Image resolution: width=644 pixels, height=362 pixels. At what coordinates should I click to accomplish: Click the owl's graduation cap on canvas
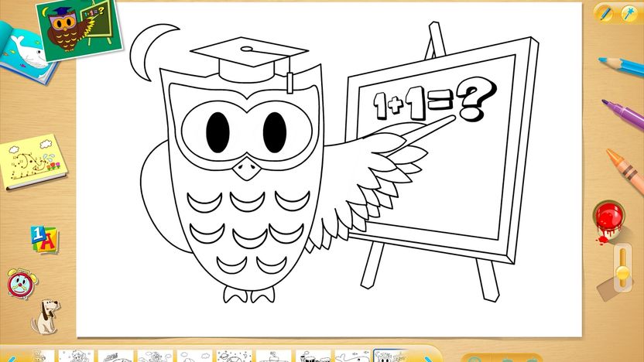[249, 62]
